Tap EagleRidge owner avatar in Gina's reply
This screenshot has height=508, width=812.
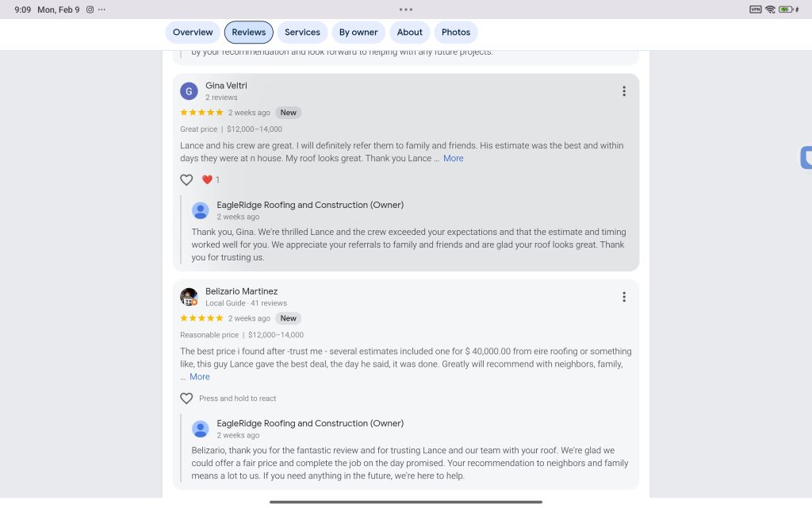coord(201,210)
